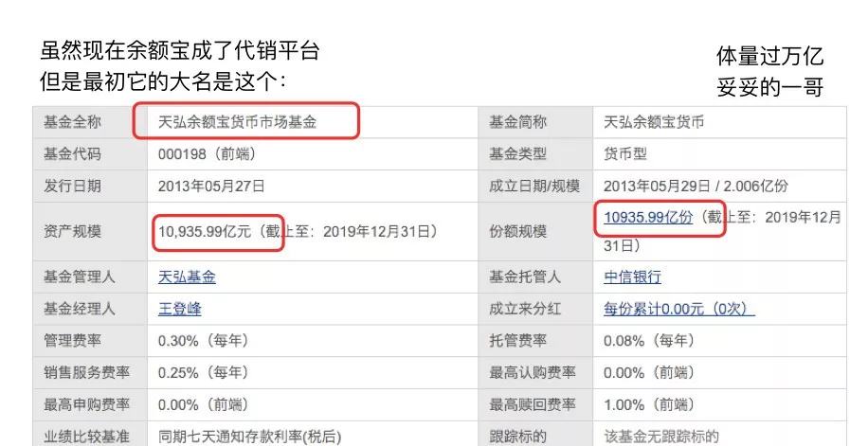Open the 天弘基金 fund manager link
The image size is (868, 446).
187,277
